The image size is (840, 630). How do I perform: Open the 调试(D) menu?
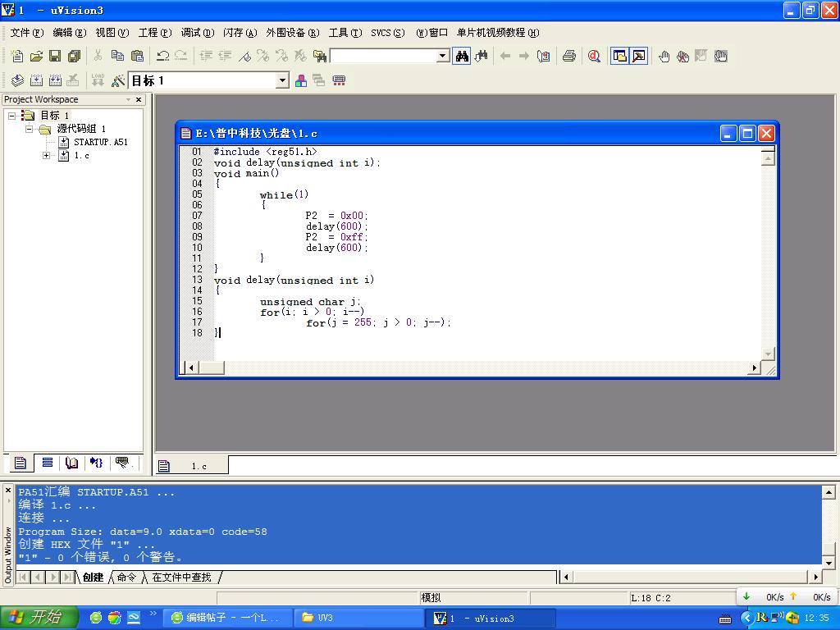[x=197, y=33]
